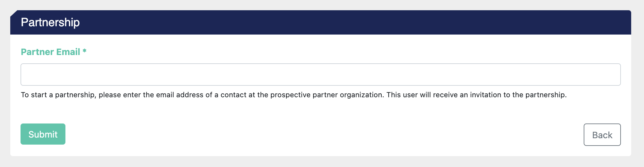This screenshot has width=644, height=167.
Task: Click the Partner Email label
Action: 50,52
